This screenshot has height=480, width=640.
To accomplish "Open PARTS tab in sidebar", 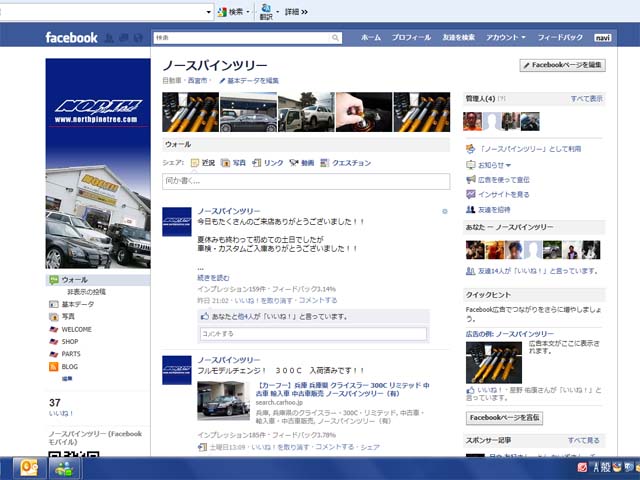I will (x=64, y=354).
